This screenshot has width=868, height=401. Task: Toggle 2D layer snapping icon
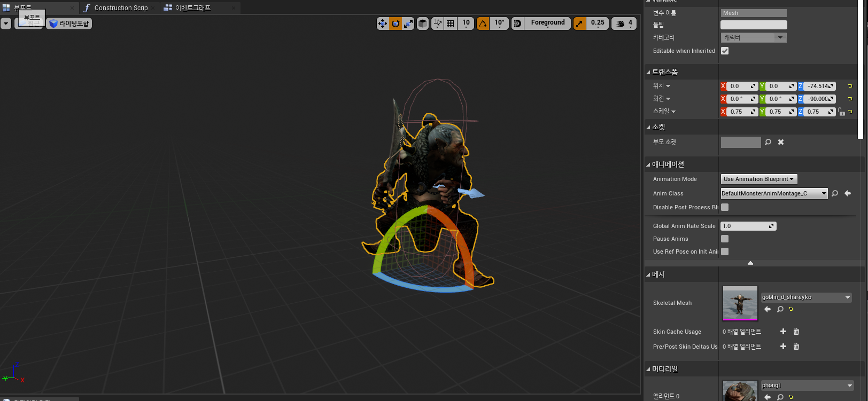[517, 23]
